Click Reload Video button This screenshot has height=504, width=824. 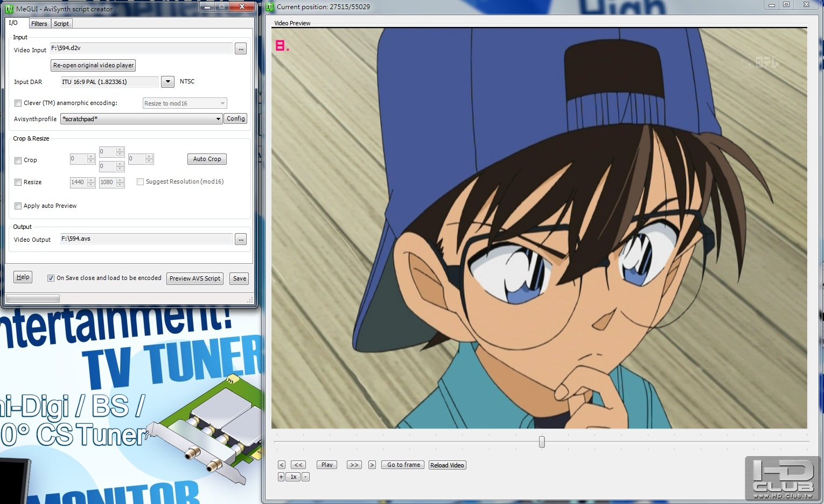[x=447, y=465]
